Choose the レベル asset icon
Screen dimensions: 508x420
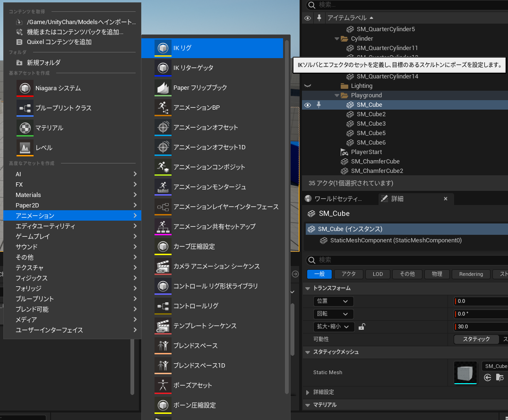pos(25,148)
